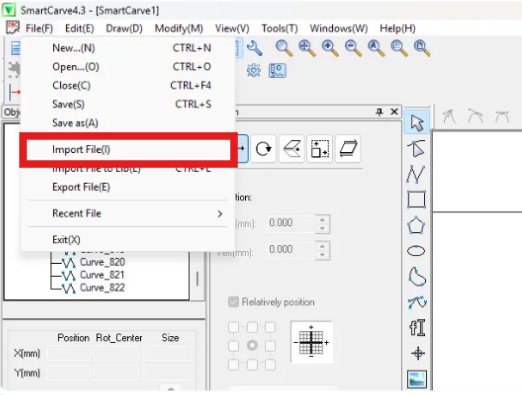Click the zoom out magnifier with minus
Viewport: 522px width, 395px height.
(x=353, y=48)
